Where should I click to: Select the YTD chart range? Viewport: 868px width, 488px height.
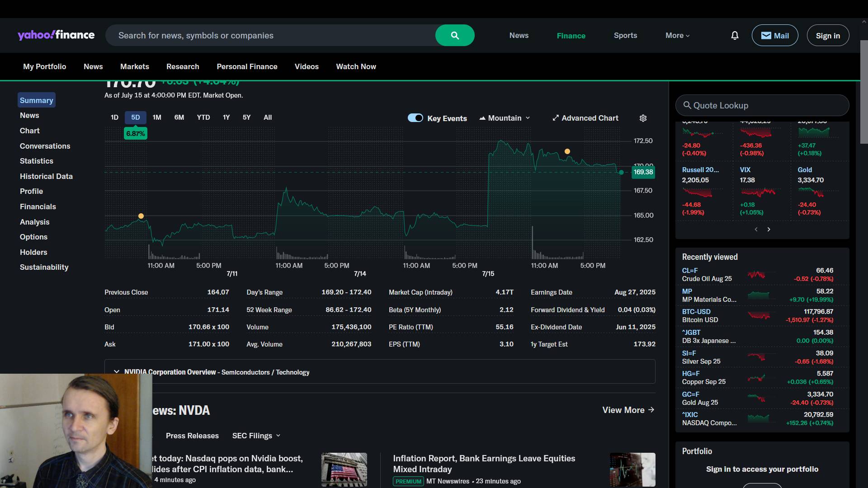203,117
